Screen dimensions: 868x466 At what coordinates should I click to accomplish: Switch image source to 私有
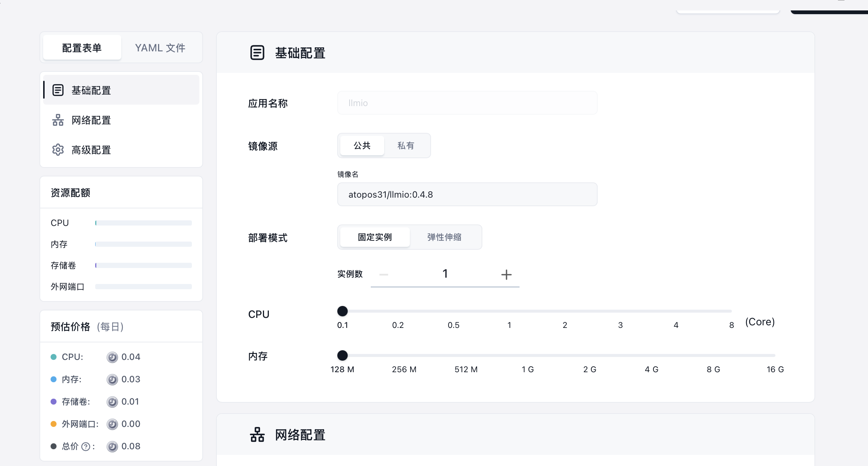(406, 146)
